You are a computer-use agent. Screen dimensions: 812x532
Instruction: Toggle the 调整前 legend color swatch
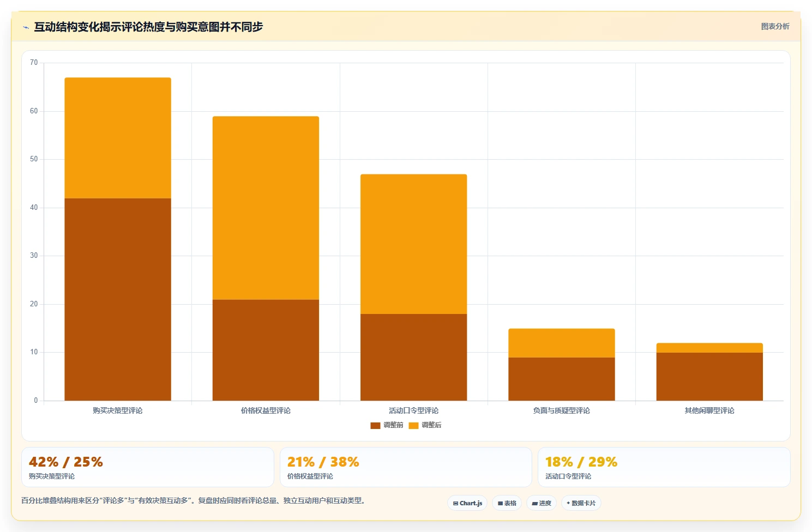pos(375,425)
